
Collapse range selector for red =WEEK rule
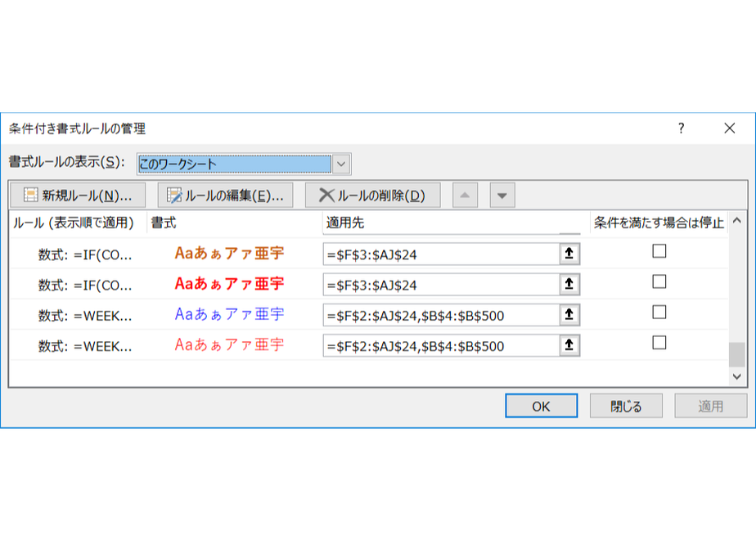tap(569, 345)
